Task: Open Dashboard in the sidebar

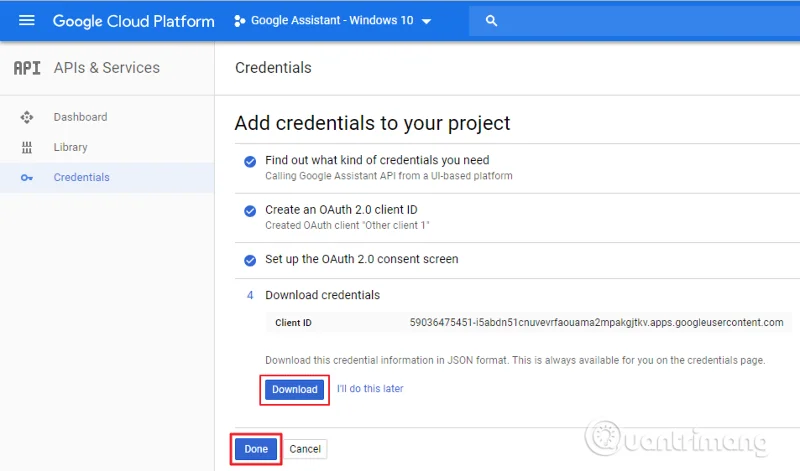Action: (107, 117)
